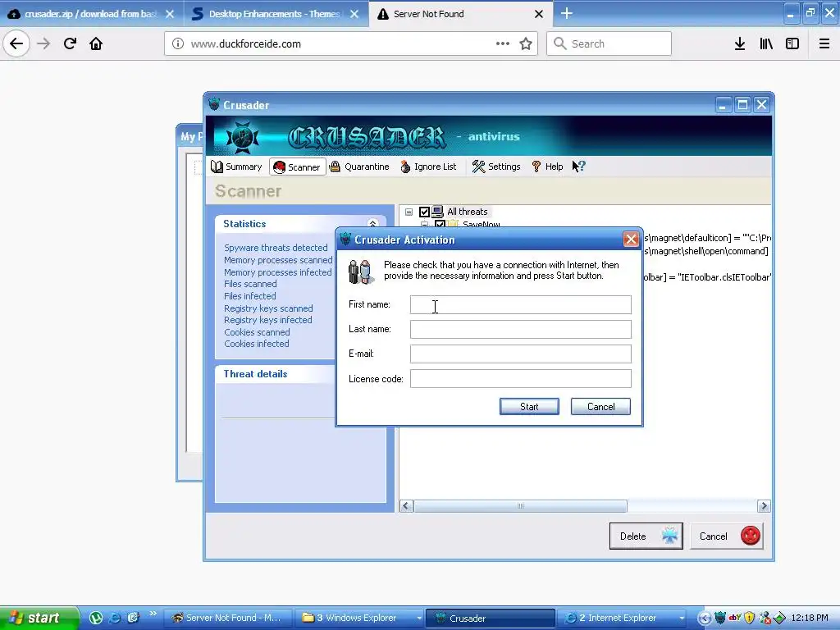The height and width of the screenshot is (630, 840).
Task: Click the eBay tray icon
Action: click(x=735, y=618)
